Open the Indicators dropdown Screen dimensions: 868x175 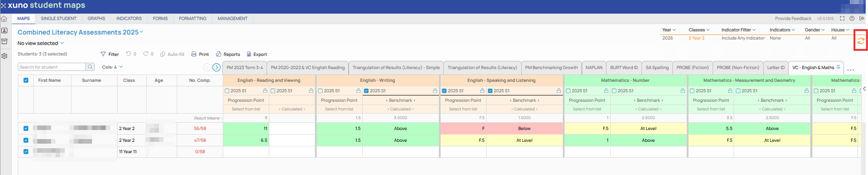(x=782, y=30)
